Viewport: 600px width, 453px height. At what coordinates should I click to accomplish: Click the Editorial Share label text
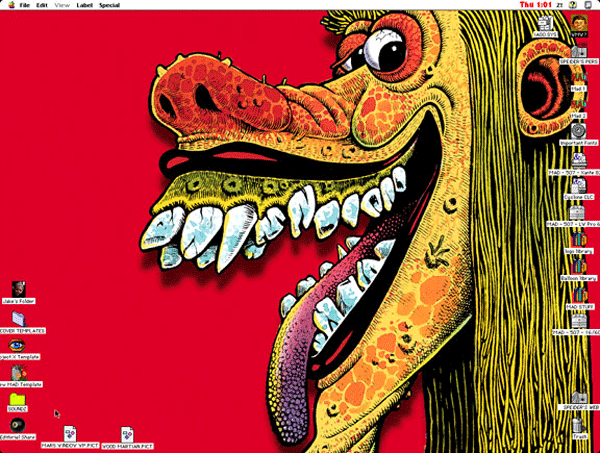pos(18,437)
